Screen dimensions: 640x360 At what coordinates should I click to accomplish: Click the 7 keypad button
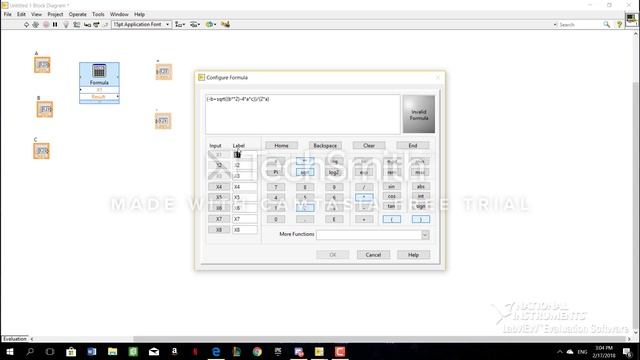coord(276,187)
